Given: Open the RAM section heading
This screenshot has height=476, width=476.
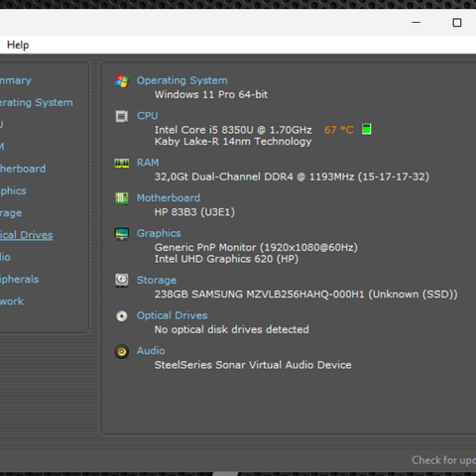Looking at the screenshot, I should [x=148, y=163].
